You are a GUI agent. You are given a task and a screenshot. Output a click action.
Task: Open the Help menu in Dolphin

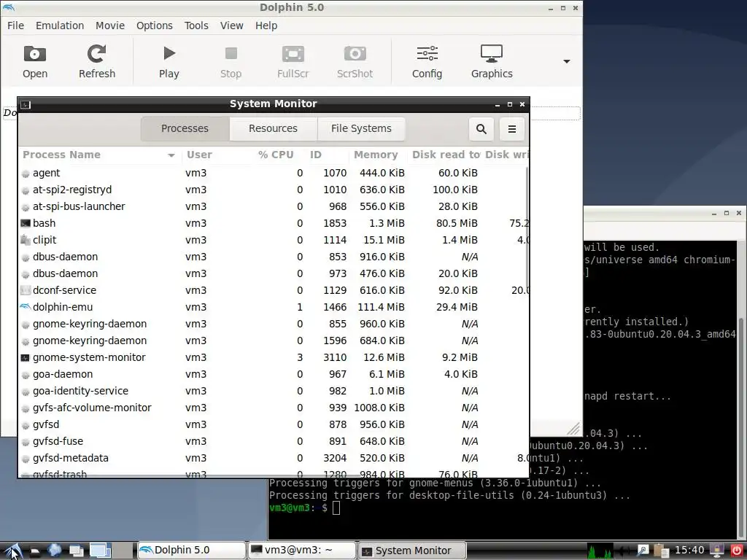[266, 26]
